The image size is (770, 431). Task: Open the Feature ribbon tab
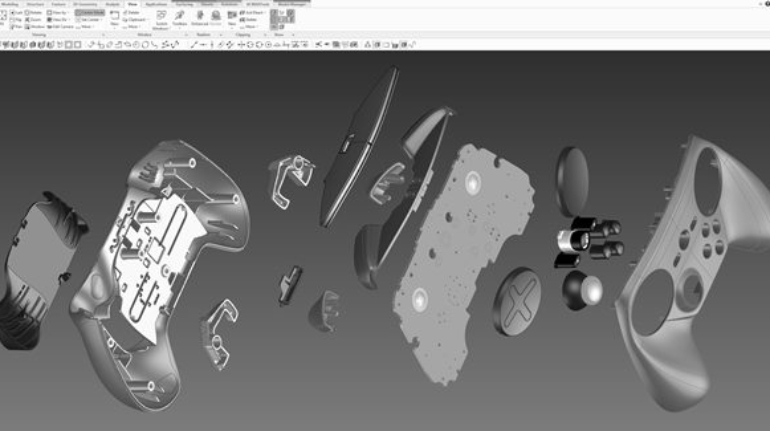point(58,4)
